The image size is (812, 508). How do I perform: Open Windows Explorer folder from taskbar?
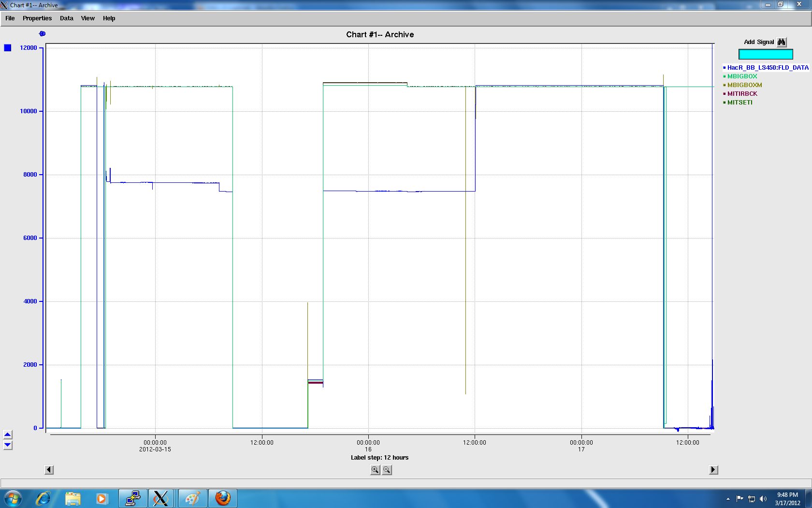(x=73, y=498)
